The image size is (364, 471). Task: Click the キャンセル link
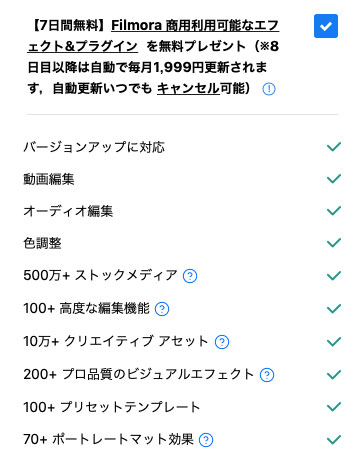tap(188, 89)
